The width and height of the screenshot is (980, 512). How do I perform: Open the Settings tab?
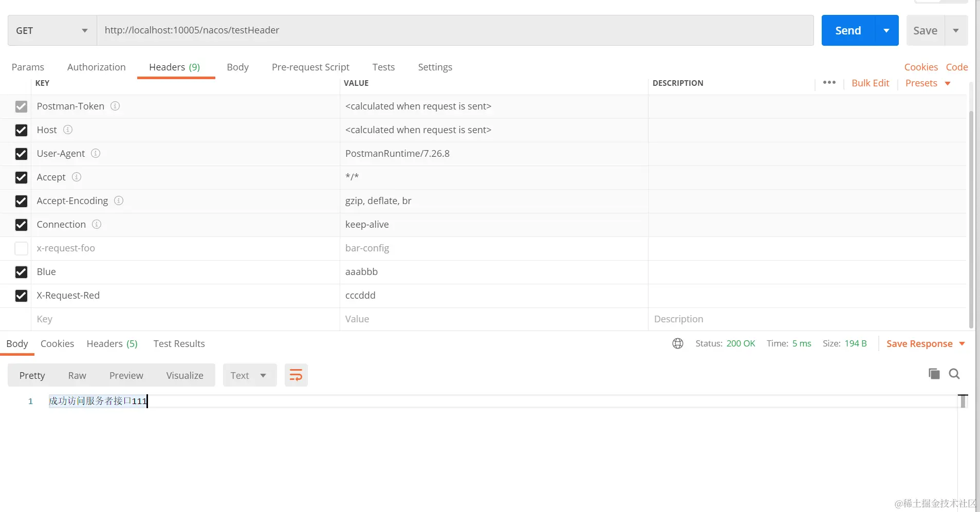tap(435, 67)
